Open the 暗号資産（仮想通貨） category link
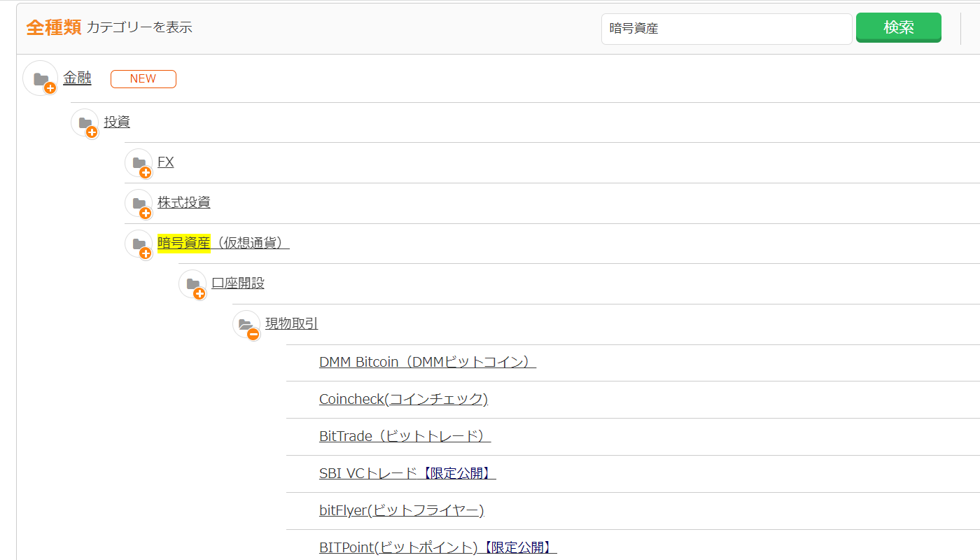 (223, 243)
